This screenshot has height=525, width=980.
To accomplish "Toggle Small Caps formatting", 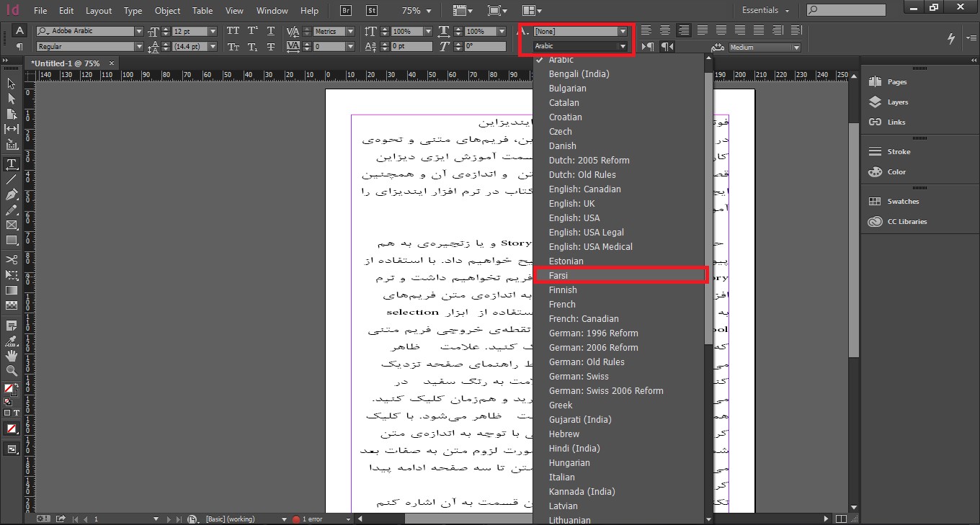I will click(x=233, y=47).
